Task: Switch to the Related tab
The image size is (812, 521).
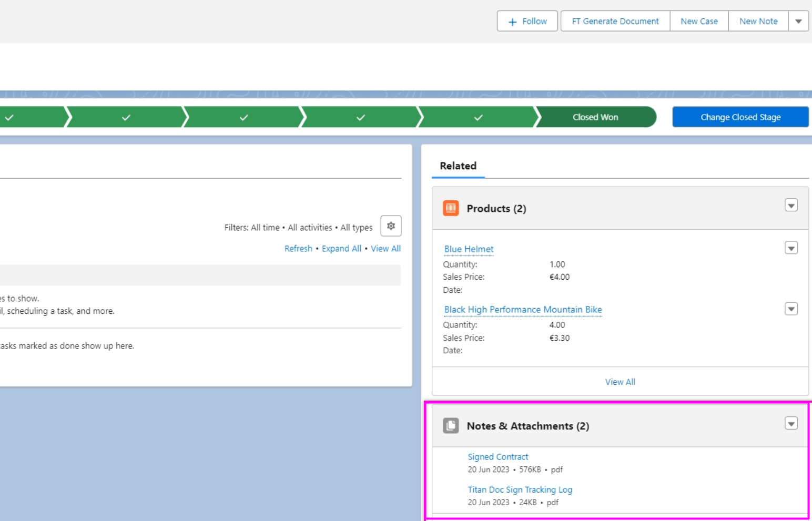Action: (458, 166)
